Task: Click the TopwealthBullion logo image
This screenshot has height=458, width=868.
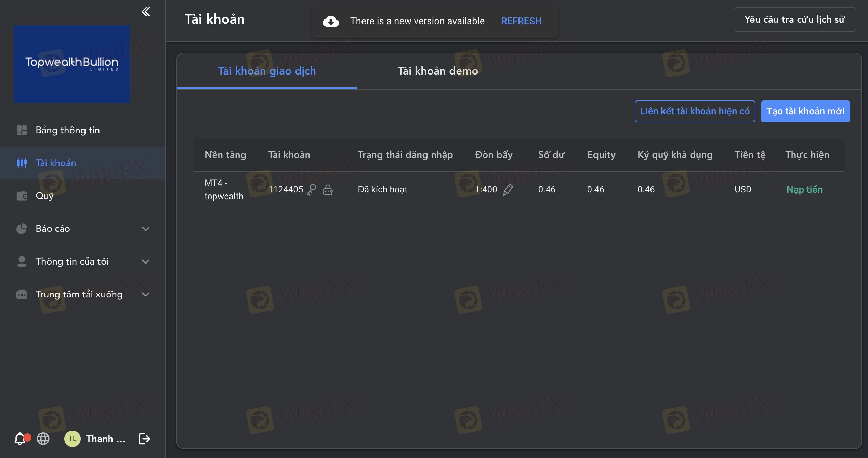Action: click(x=72, y=64)
